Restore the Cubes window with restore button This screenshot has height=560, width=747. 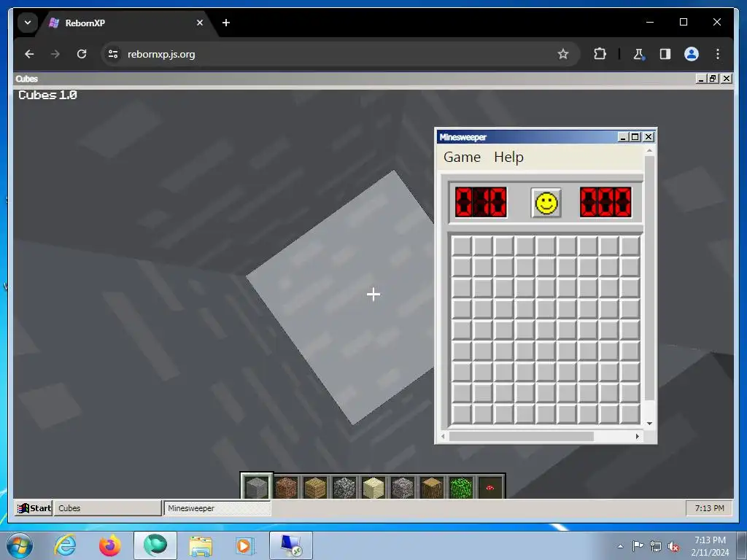[x=713, y=79]
